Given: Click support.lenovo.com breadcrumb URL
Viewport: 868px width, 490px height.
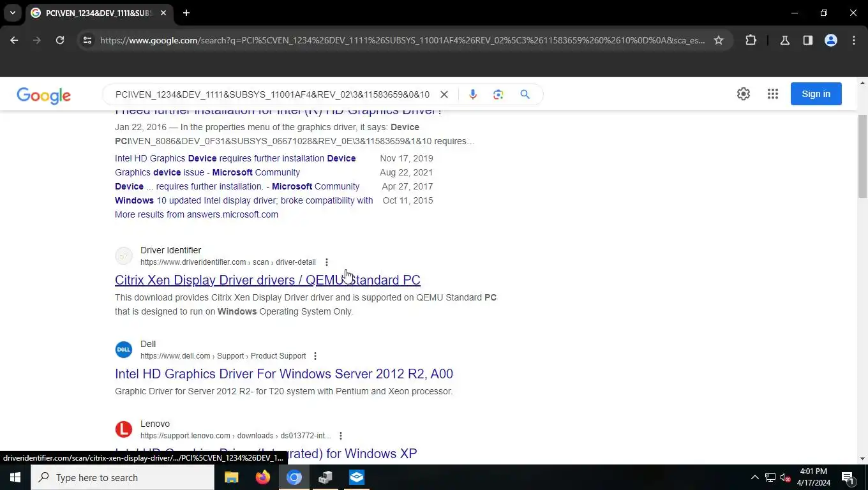Looking at the screenshot, I should point(236,436).
